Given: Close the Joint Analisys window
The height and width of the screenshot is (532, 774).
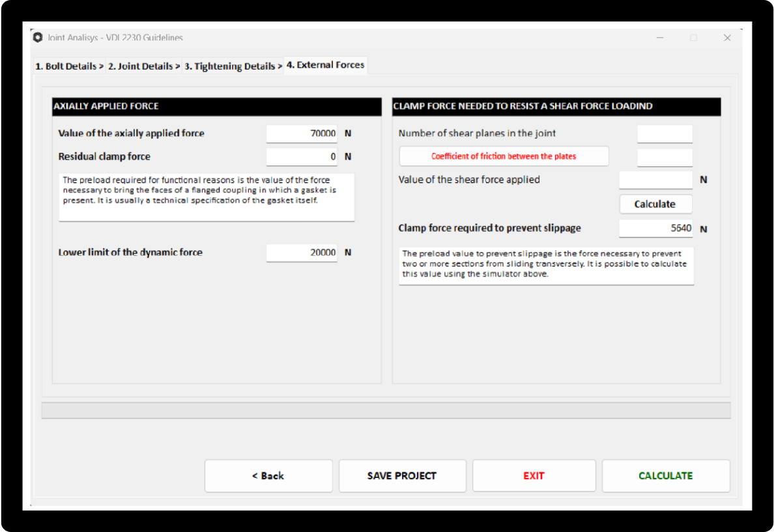Looking at the screenshot, I should pyautogui.click(x=727, y=38).
